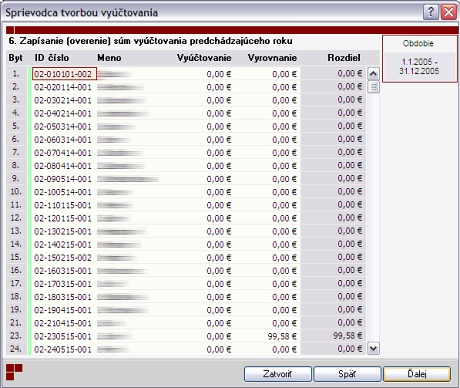Select row with ID 02-040214-001
This screenshot has width=460, height=388.
click(63, 113)
